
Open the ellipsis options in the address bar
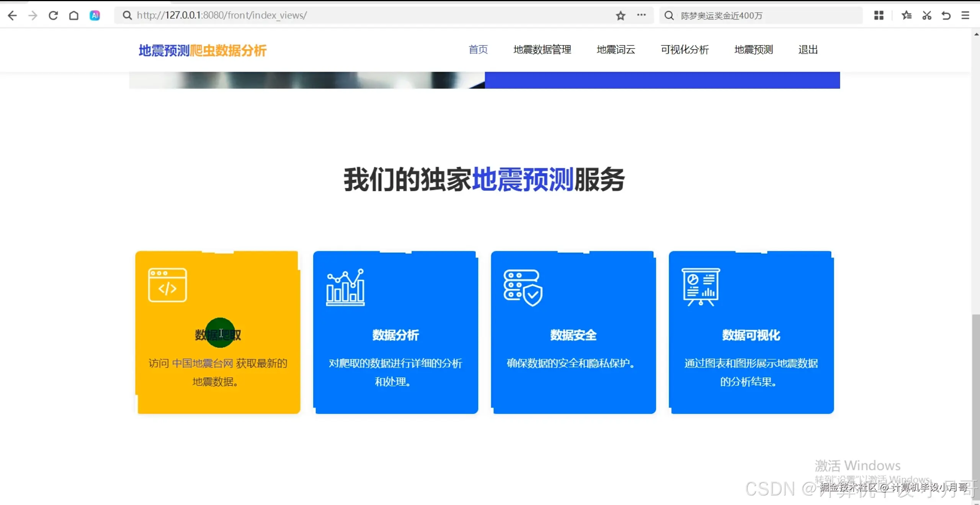(x=642, y=15)
